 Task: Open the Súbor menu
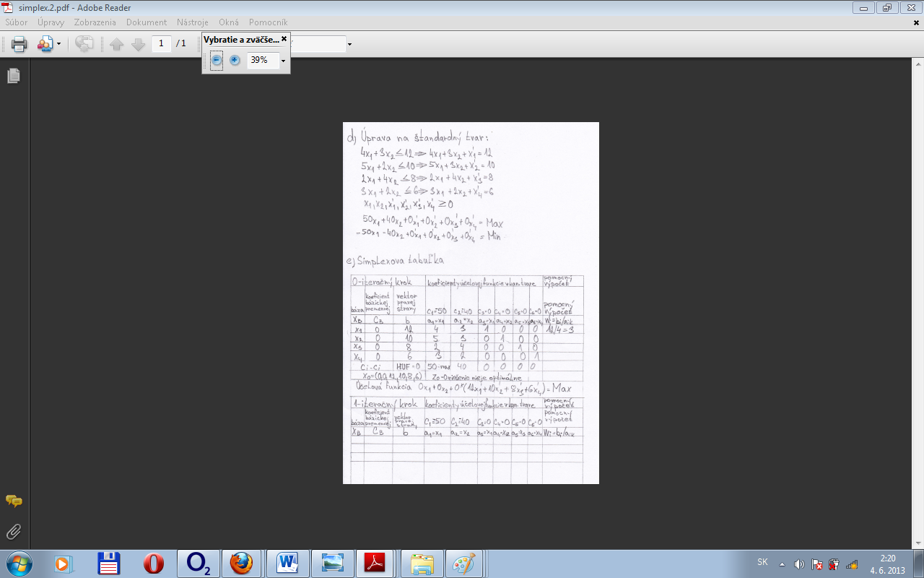(17, 22)
